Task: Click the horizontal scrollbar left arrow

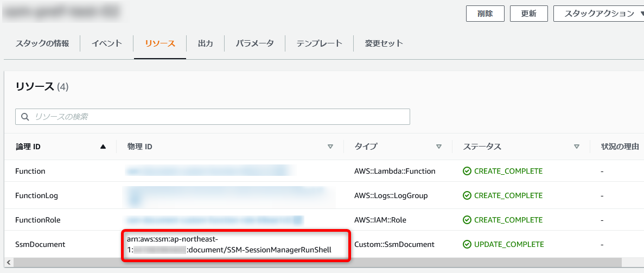Action: (x=8, y=262)
